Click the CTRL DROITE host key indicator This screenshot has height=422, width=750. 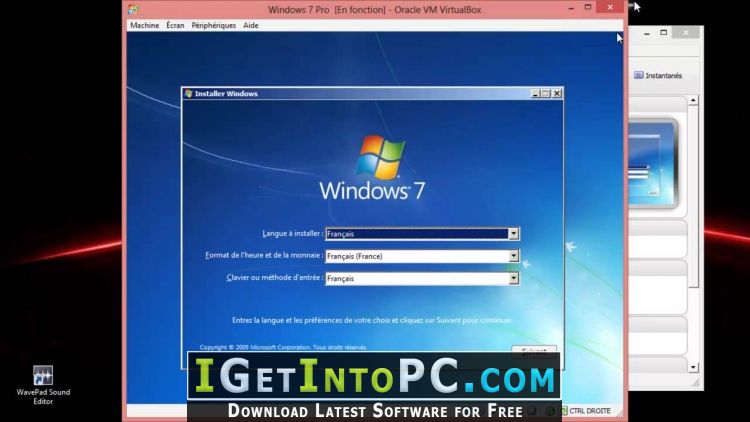(x=590, y=411)
